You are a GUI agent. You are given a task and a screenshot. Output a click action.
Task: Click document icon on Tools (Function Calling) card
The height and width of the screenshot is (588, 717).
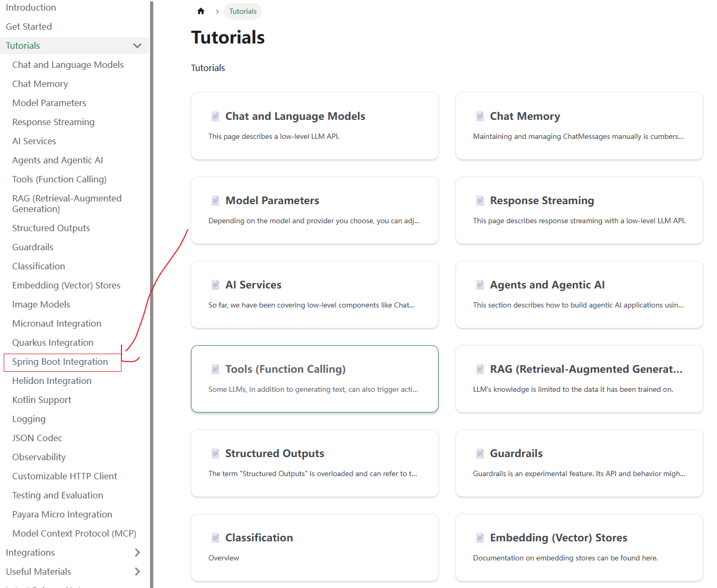tap(215, 369)
